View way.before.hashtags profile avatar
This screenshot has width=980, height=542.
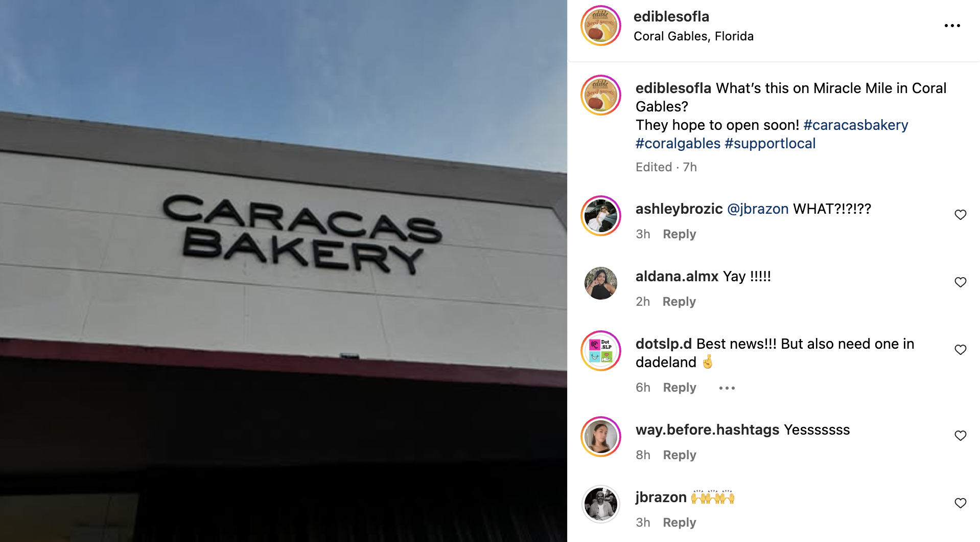pos(601,437)
